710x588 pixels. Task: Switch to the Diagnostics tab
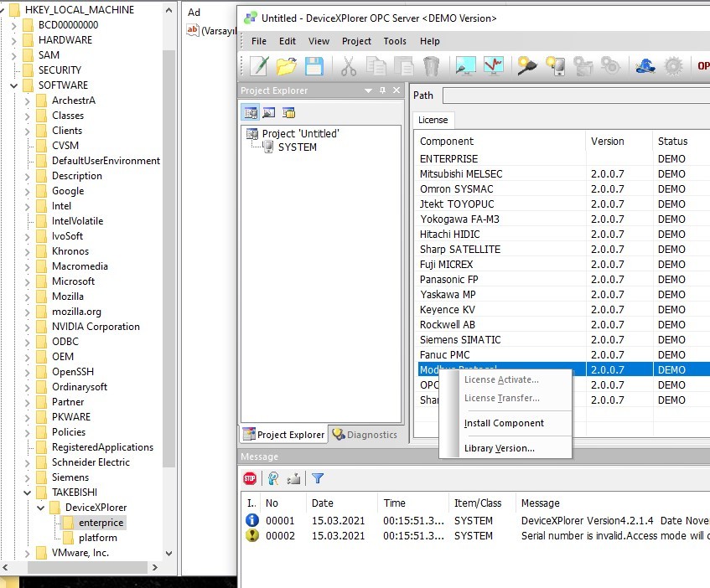pos(365,435)
